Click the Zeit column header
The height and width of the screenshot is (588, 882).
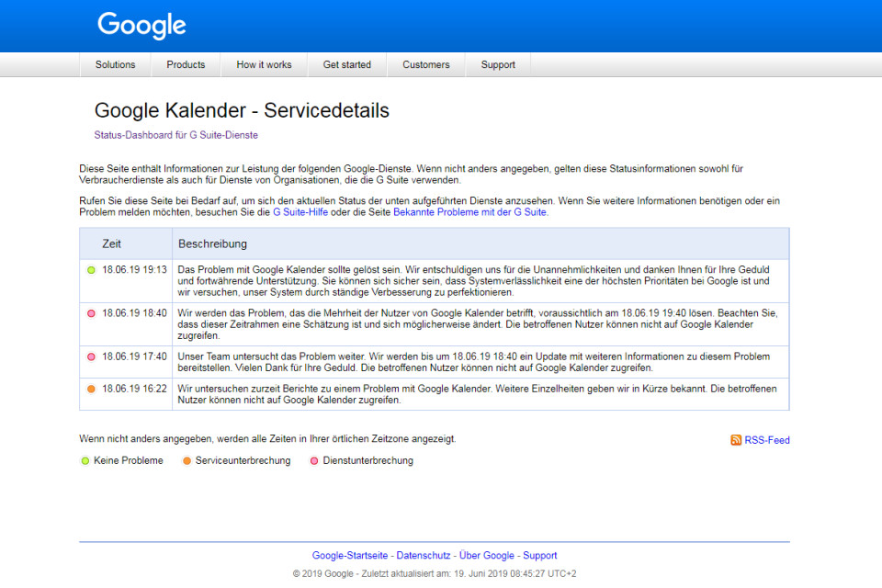[111, 243]
